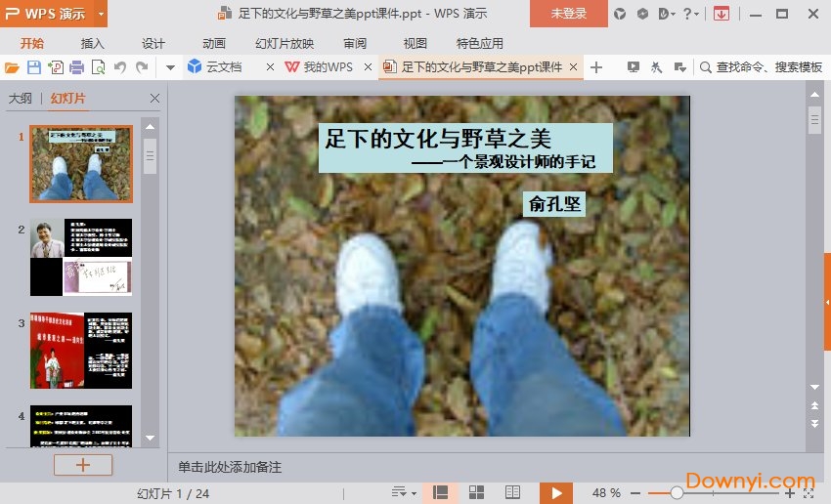
Task: Close the 我的WPS tab
Action: (x=368, y=67)
